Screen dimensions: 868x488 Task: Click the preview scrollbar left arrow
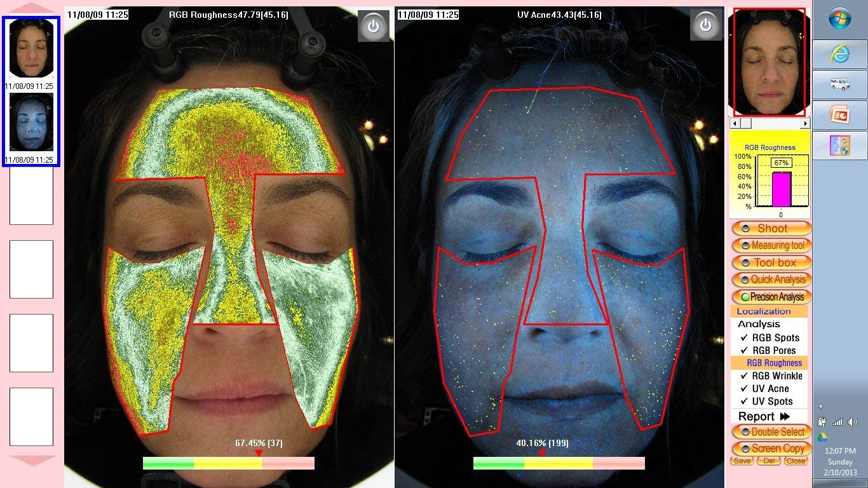pos(735,123)
